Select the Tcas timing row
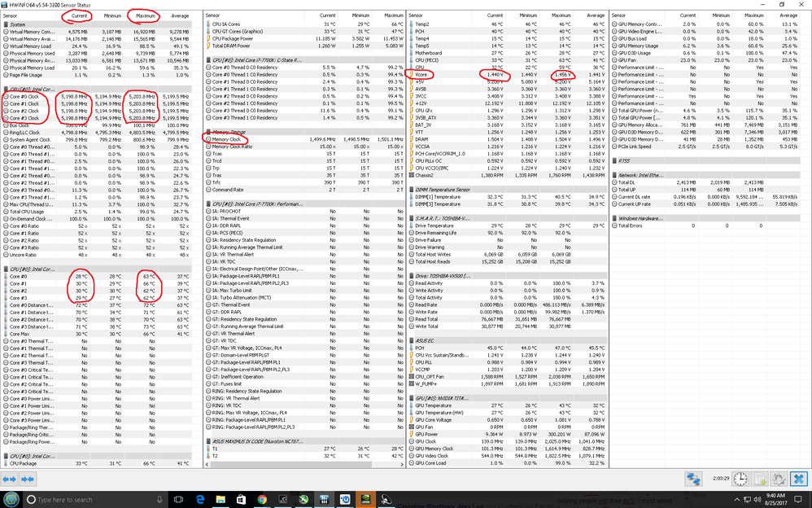The width and height of the screenshot is (812, 508). click(304, 154)
